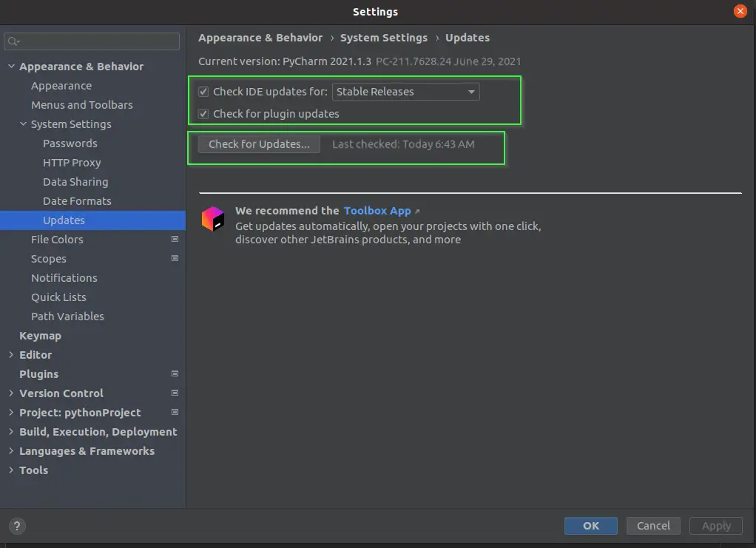
Task: Click the 'Current version: PyCharm 2021.1.3' text
Action: point(285,61)
